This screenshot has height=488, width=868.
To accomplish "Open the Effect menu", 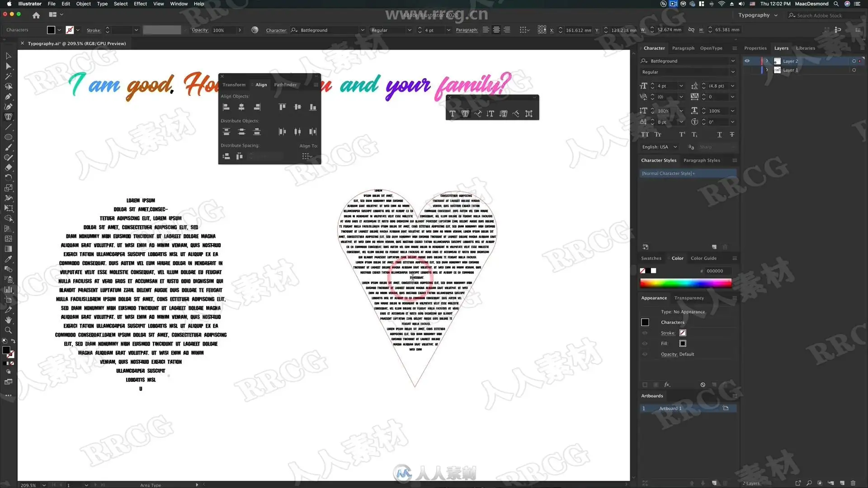I will point(140,4).
